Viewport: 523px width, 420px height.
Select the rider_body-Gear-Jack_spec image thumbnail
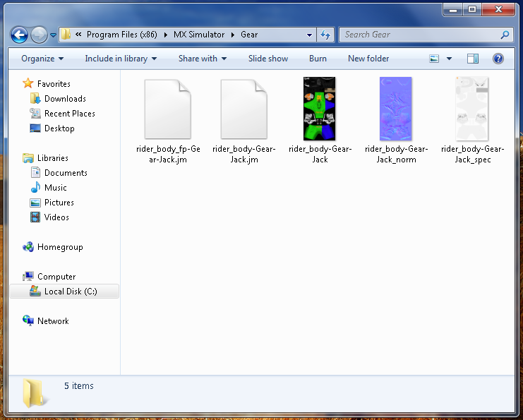pyautogui.click(x=472, y=109)
